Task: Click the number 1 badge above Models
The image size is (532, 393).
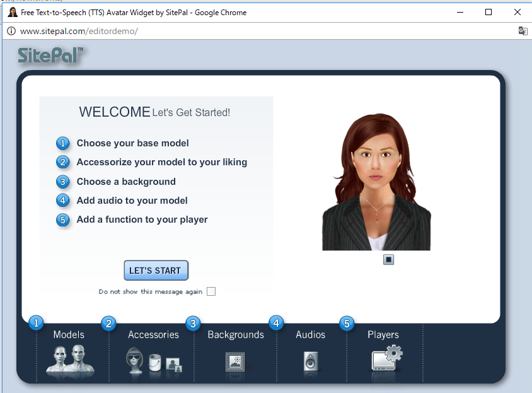Action: tap(37, 322)
